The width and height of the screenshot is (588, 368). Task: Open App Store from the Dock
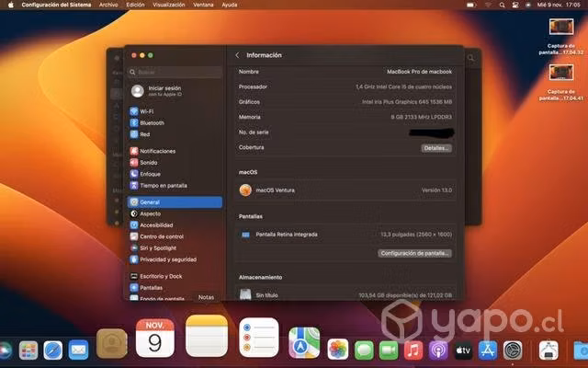pos(488,351)
